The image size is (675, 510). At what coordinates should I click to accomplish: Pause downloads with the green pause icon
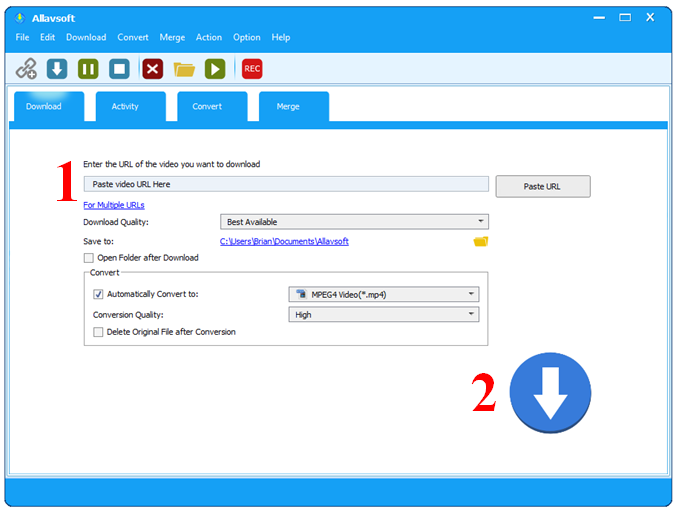pos(88,69)
